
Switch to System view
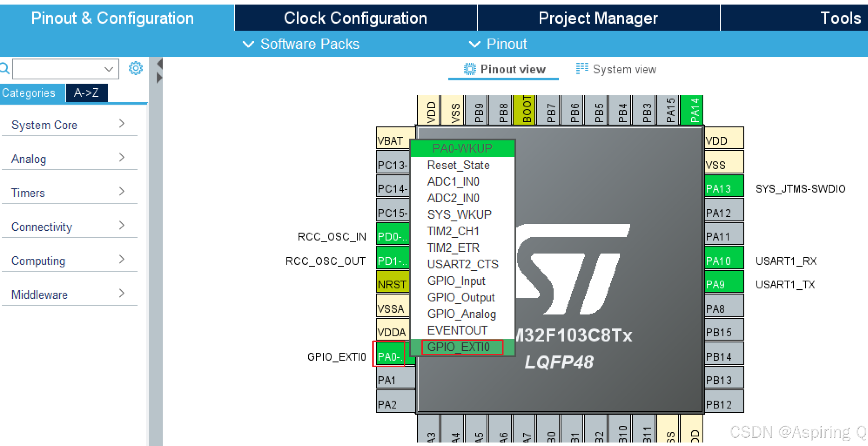tap(616, 69)
